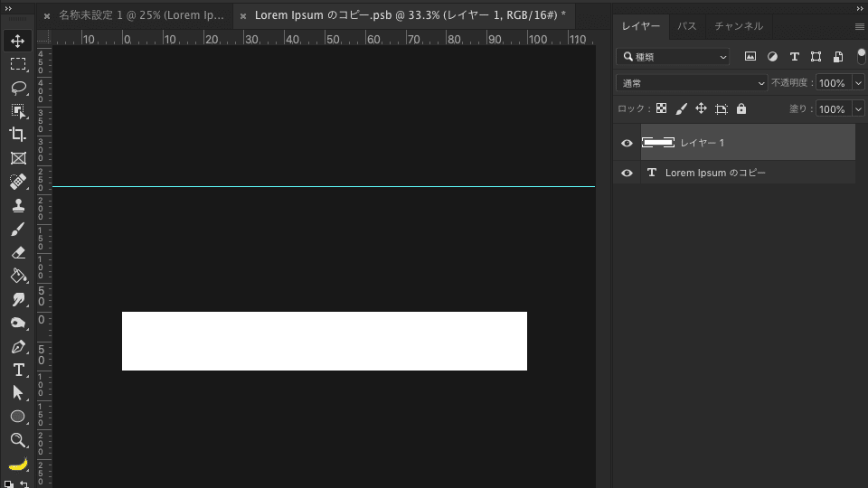Select the Path Selection arrow tool
The image size is (868, 488).
18,393
